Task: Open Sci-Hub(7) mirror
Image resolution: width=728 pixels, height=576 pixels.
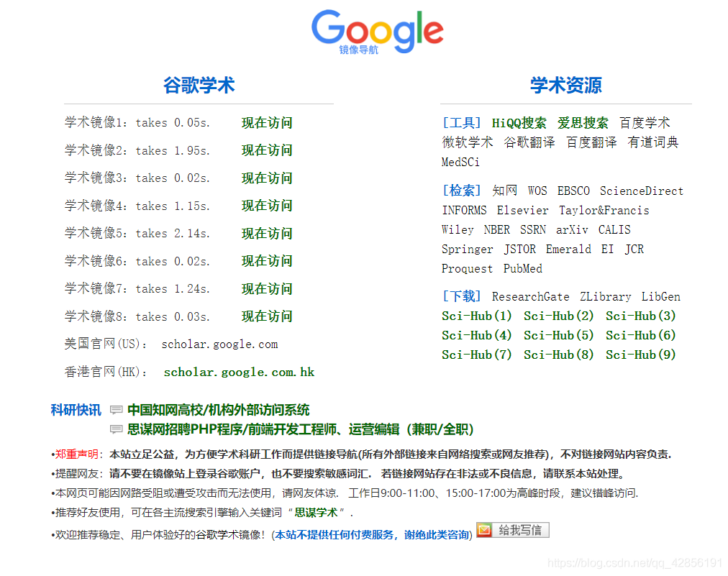Action: [x=477, y=355]
